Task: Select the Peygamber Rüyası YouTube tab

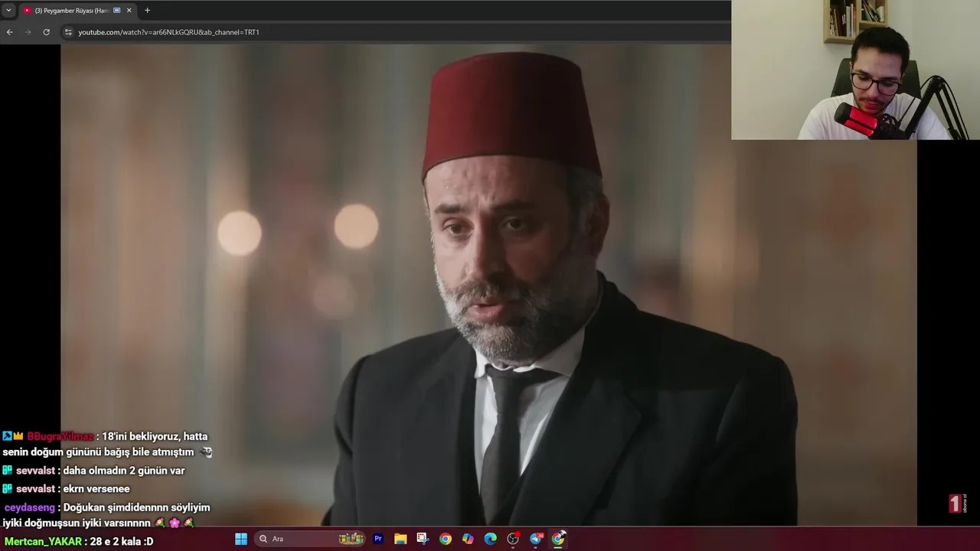Action: coord(77,11)
